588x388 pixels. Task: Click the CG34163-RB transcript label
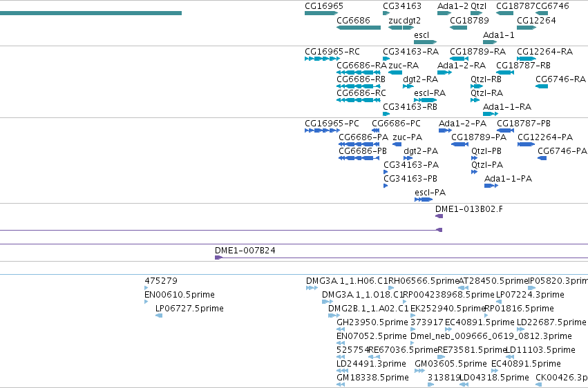(410, 107)
